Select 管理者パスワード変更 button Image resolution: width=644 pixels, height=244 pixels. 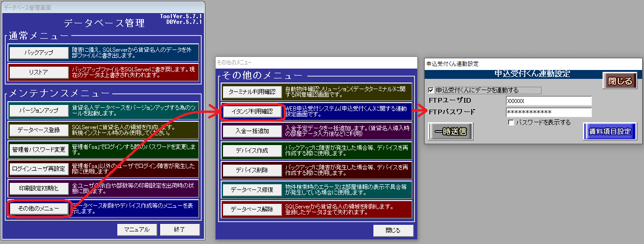pyautogui.click(x=39, y=149)
